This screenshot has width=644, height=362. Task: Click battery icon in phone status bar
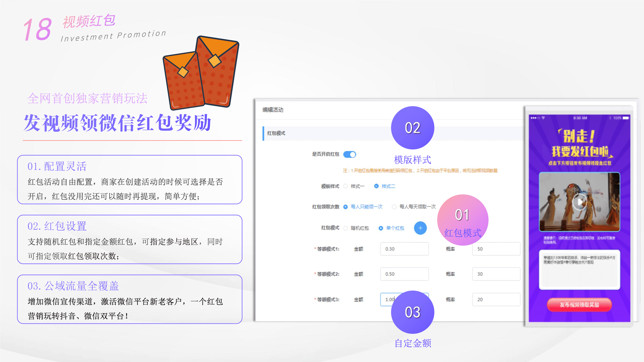coord(626,118)
